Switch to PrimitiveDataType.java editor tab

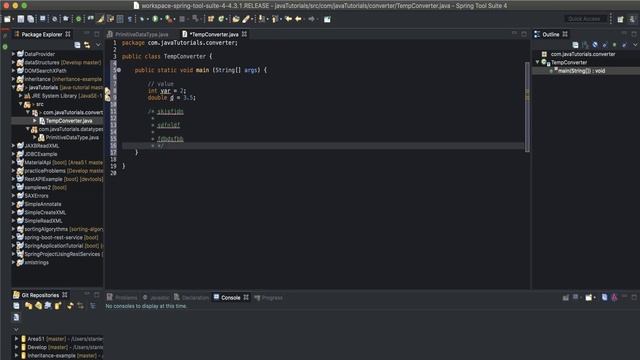(141, 34)
